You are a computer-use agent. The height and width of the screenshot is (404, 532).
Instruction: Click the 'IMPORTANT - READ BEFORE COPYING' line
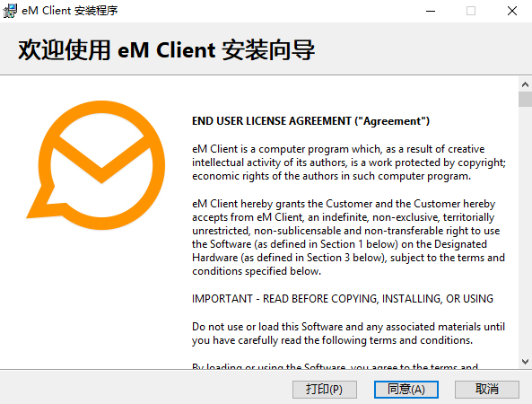pos(343,299)
